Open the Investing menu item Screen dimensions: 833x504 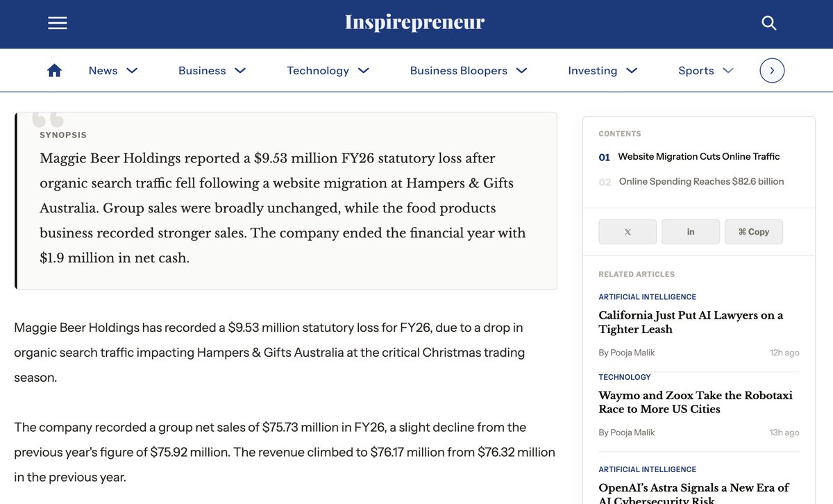coord(593,71)
